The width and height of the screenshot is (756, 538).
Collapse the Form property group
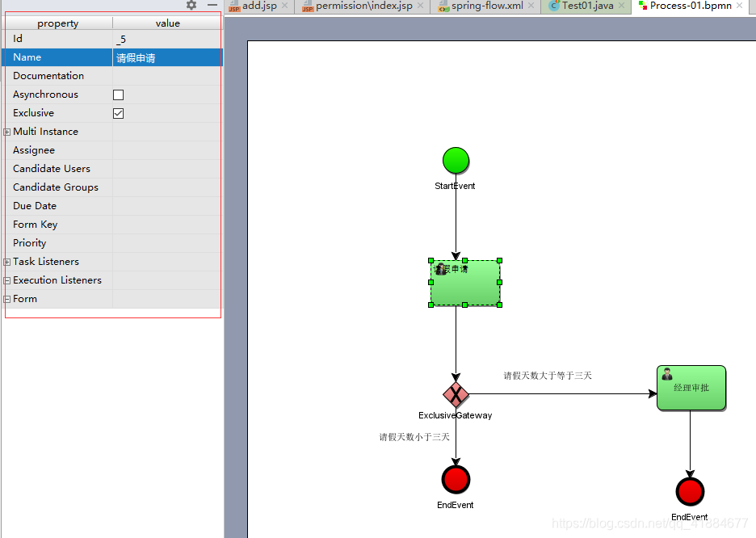point(6,300)
